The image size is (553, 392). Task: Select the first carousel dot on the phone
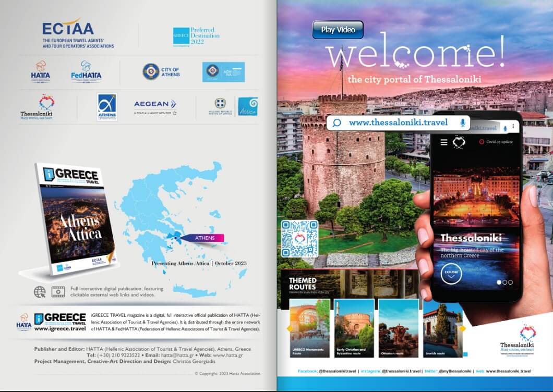[499, 282]
